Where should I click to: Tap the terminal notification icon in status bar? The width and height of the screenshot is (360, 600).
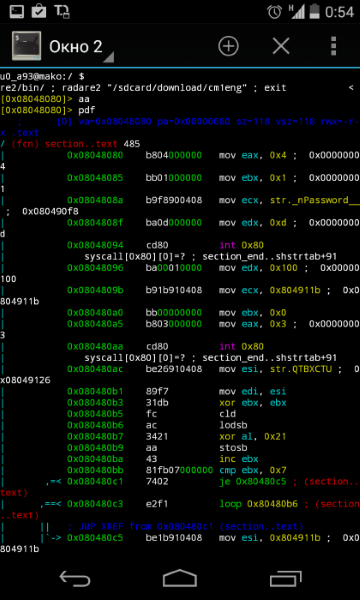(16, 12)
